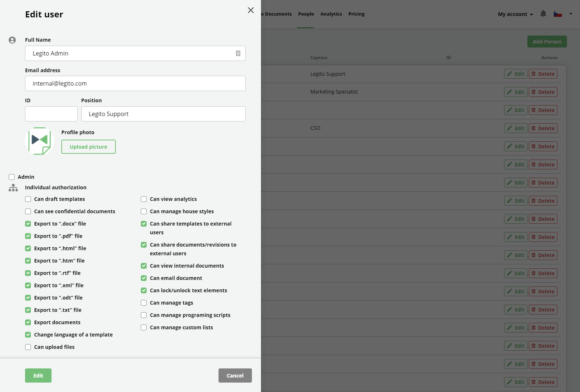
Task: Open the My account dropdown
Action: click(515, 14)
